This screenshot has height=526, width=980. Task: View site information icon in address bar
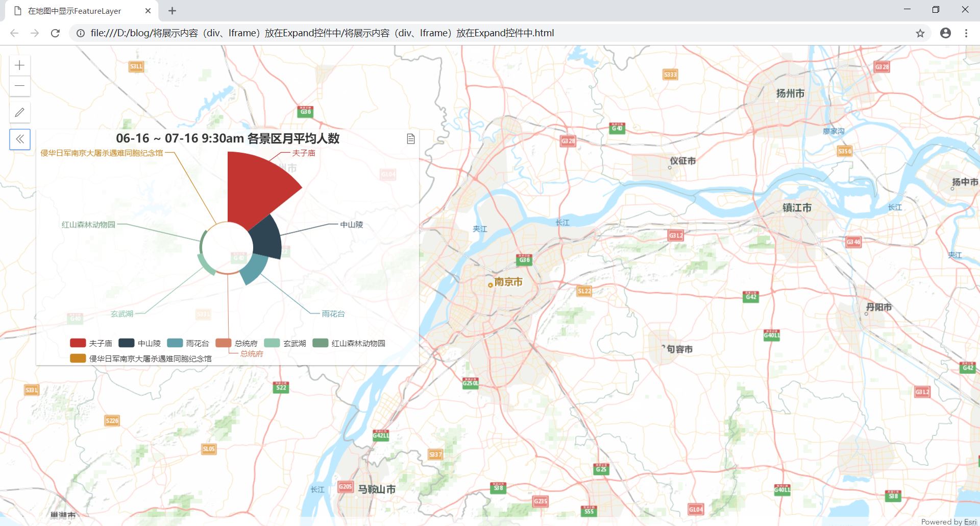pyautogui.click(x=80, y=33)
